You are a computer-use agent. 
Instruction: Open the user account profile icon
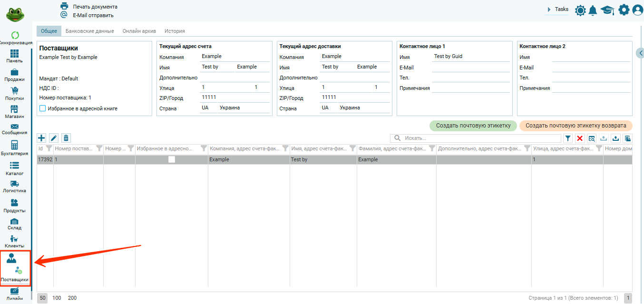pyautogui.click(x=637, y=10)
